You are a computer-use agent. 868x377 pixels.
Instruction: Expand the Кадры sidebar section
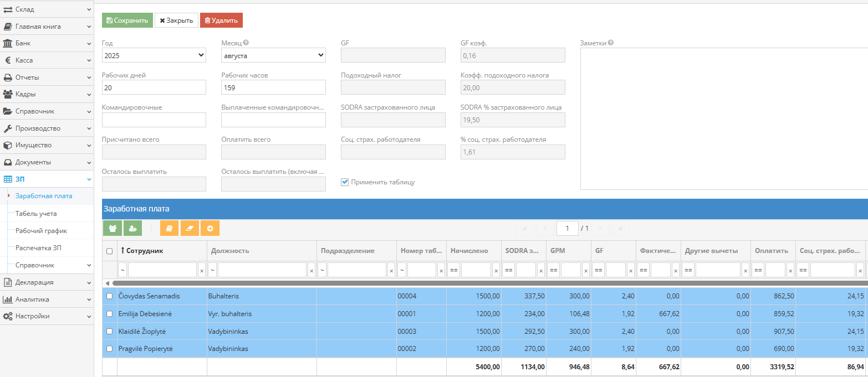[47, 94]
